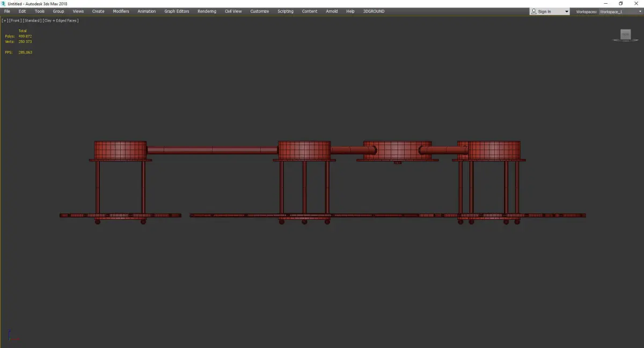Expand the Sign In dropdown arrow
Image resolution: width=644 pixels, height=348 pixels.
click(x=566, y=12)
